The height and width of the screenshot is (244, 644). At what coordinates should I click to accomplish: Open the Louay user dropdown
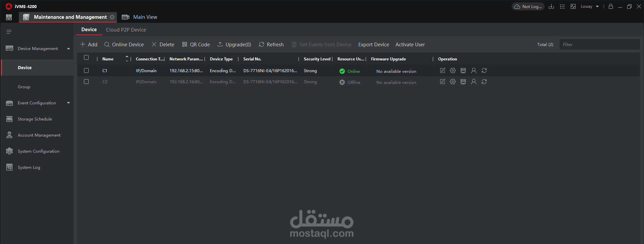click(590, 6)
